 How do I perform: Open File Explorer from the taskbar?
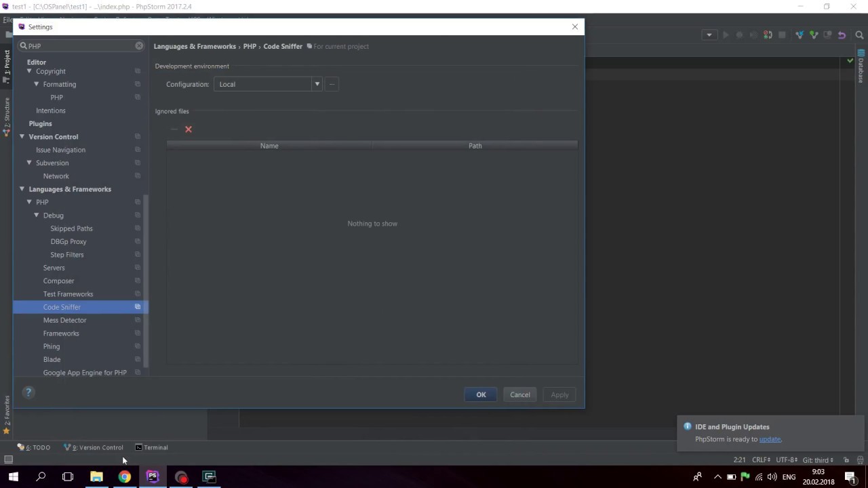tap(96, 477)
